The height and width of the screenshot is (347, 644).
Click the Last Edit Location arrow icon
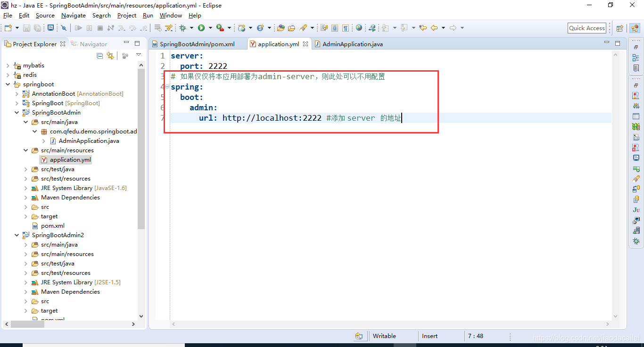[x=423, y=28]
